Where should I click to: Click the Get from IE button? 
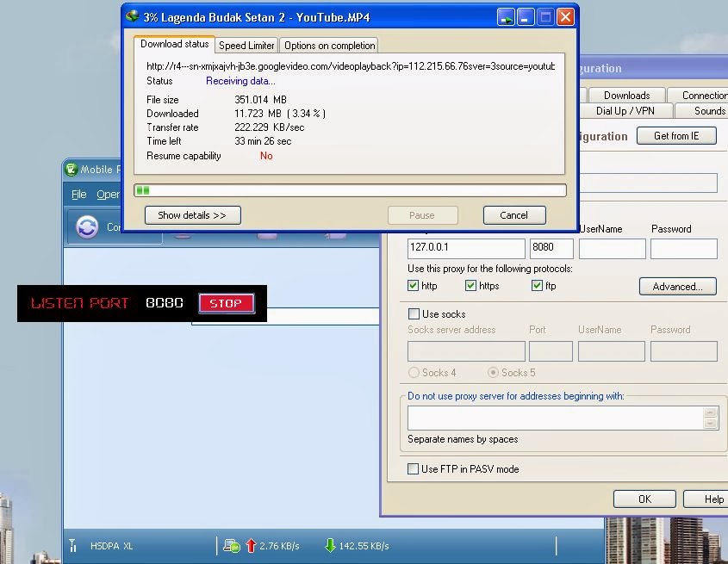(676, 135)
